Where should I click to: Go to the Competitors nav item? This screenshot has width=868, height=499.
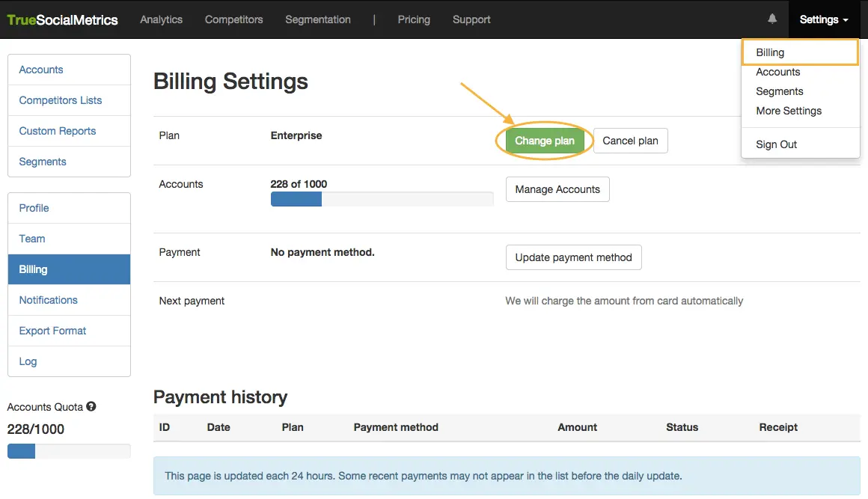tap(233, 19)
